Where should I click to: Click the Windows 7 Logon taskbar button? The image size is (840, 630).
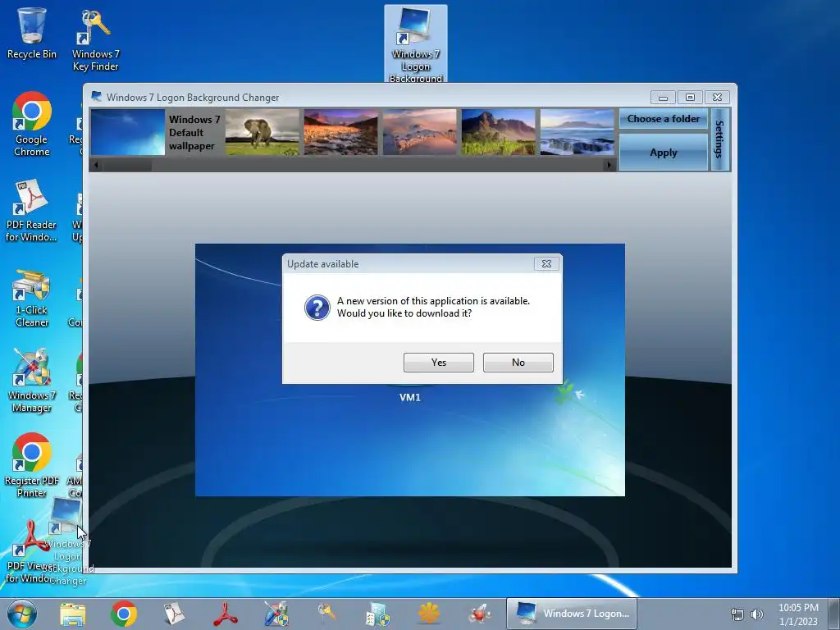pyautogui.click(x=571, y=614)
